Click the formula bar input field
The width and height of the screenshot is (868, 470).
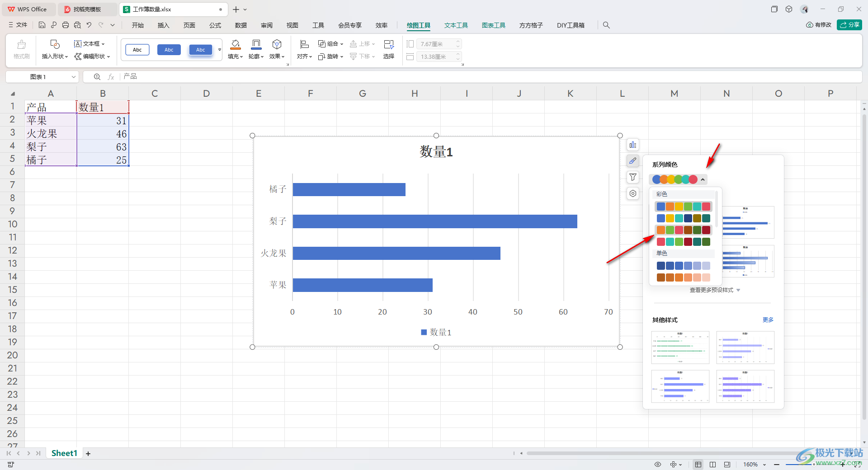tap(491, 77)
